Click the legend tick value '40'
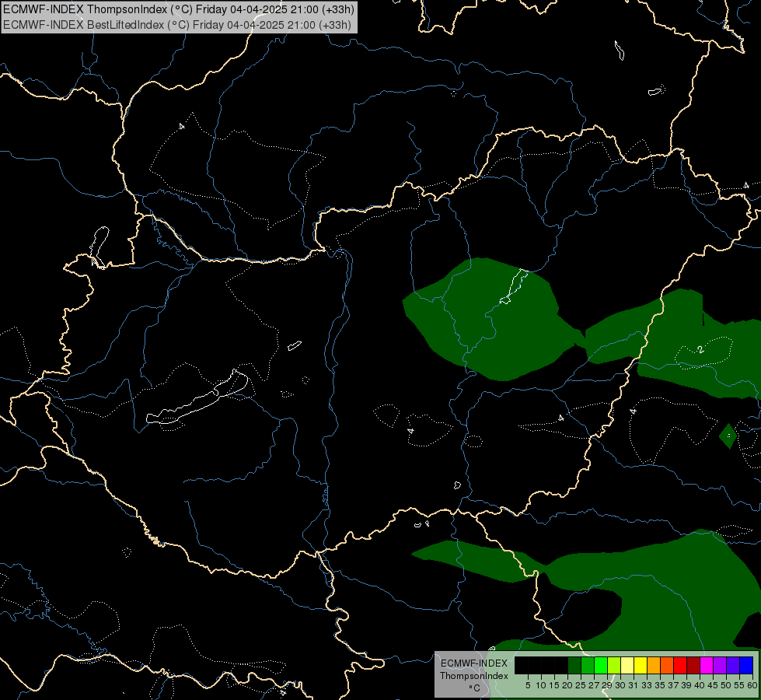Screen dimensions: 761x700 [x=700, y=685]
